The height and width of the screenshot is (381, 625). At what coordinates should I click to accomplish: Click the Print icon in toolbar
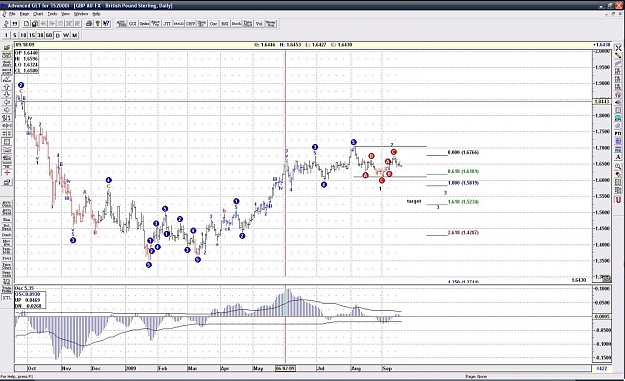(x=89, y=24)
